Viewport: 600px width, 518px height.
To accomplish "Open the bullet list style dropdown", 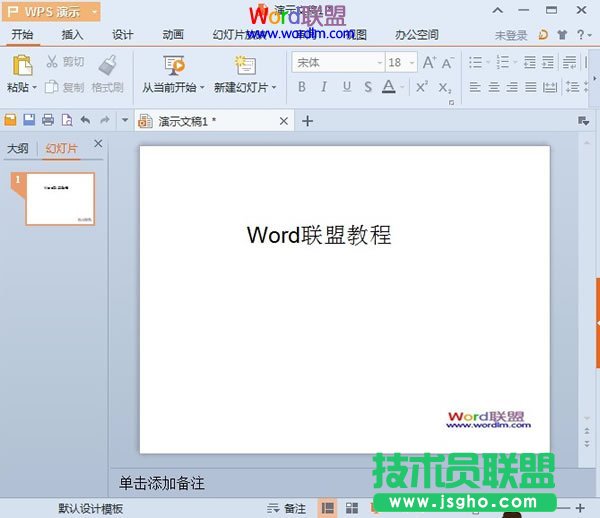I will click(x=488, y=62).
